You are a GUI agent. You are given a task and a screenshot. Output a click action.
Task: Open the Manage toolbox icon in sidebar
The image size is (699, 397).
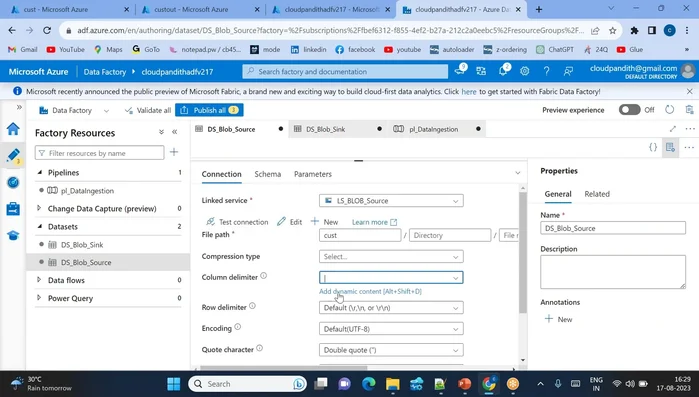13,209
